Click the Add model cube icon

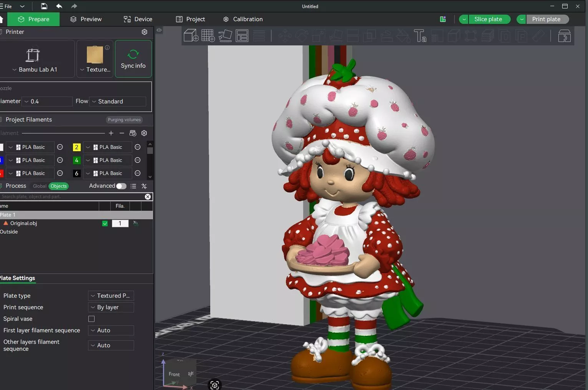(191, 36)
